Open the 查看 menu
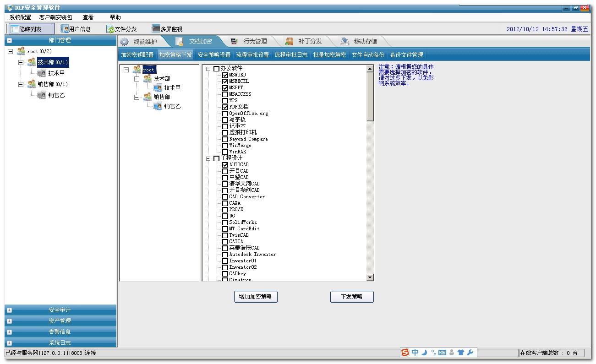 click(88, 17)
